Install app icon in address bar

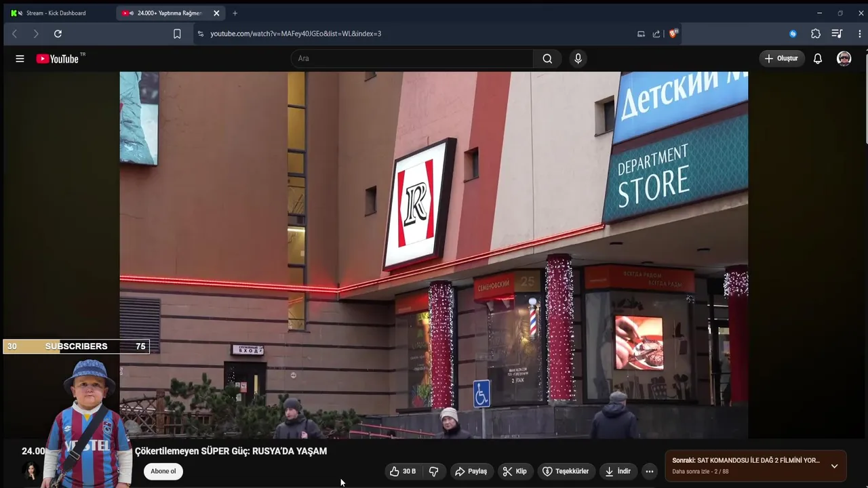tap(641, 34)
